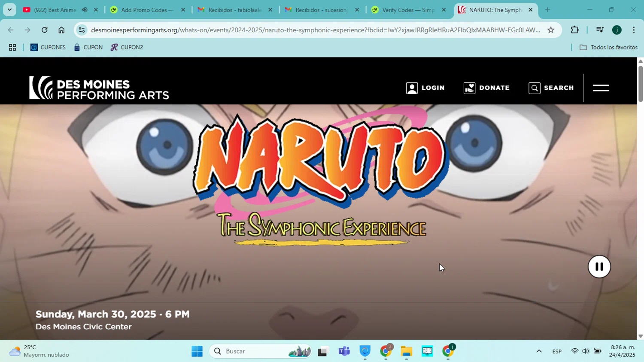Click the page vertical scrollbar thumb
Screen dimensions: 644x362
[x=641, y=84]
